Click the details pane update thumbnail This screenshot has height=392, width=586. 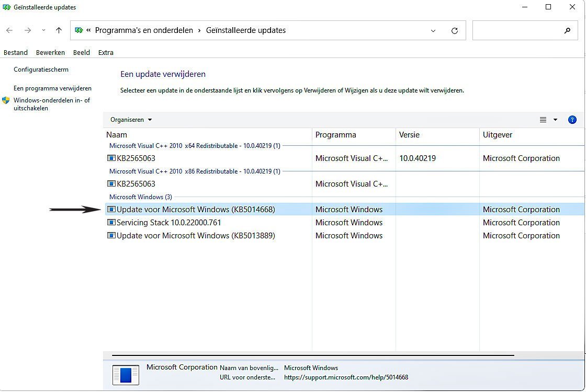[126, 375]
